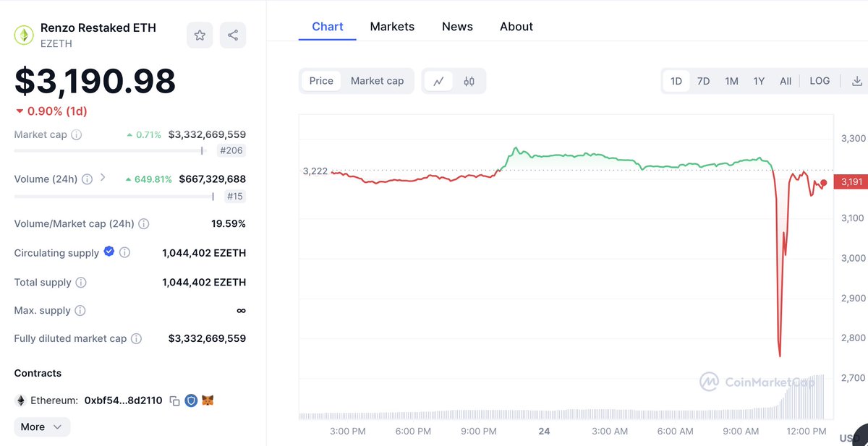This screenshot has width=868, height=446.
Task: Switch to candlestick chart icon
Action: [469, 81]
